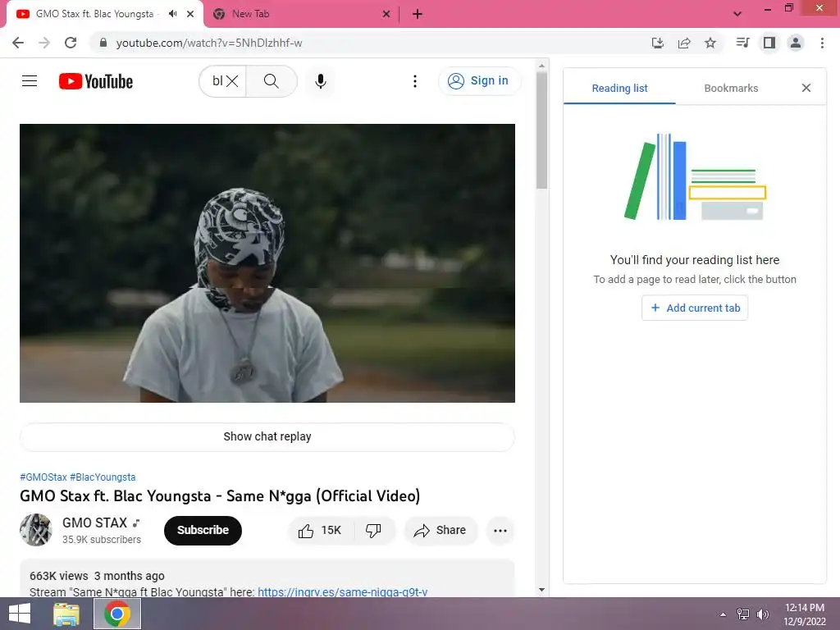Close the New Tab tab
Viewport: 840px width, 630px height.
(386, 14)
